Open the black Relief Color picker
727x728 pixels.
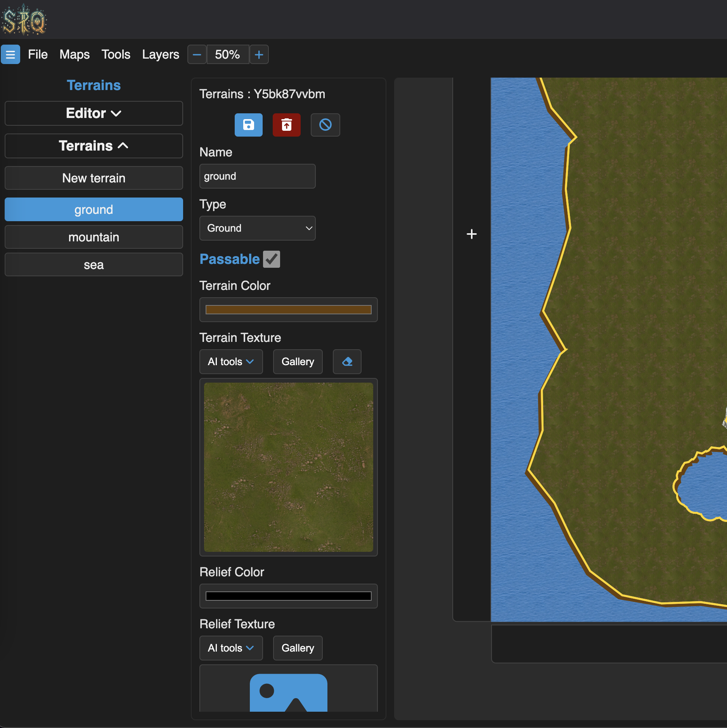pyautogui.click(x=288, y=596)
